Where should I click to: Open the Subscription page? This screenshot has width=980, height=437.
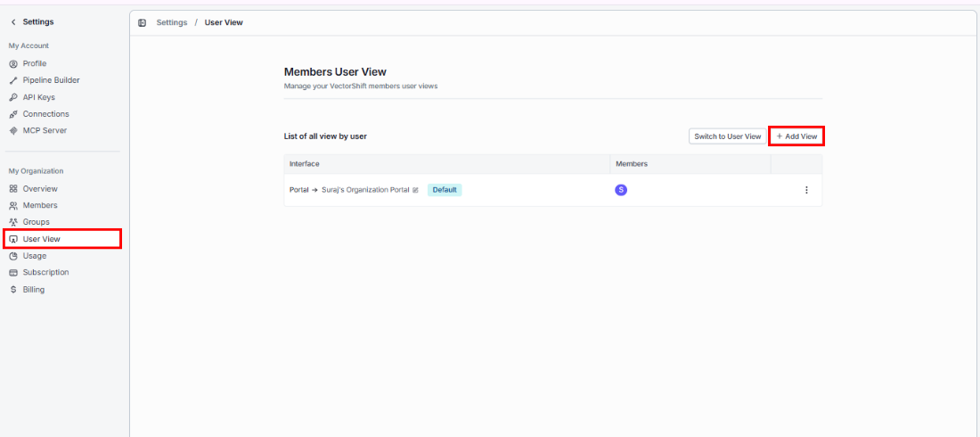(x=46, y=273)
